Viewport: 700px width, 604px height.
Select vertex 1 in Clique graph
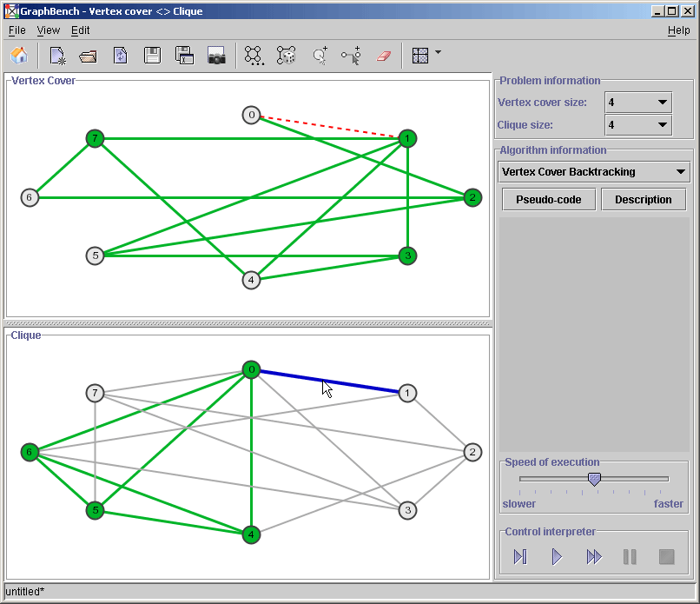pyautogui.click(x=407, y=393)
